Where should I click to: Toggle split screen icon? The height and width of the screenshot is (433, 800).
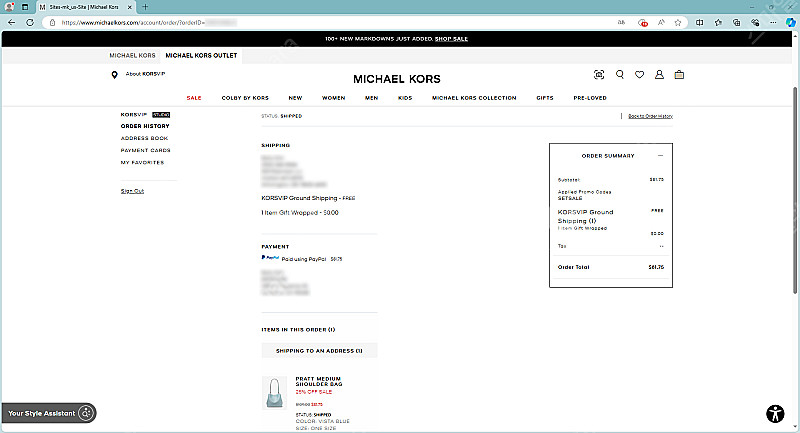pos(699,22)
